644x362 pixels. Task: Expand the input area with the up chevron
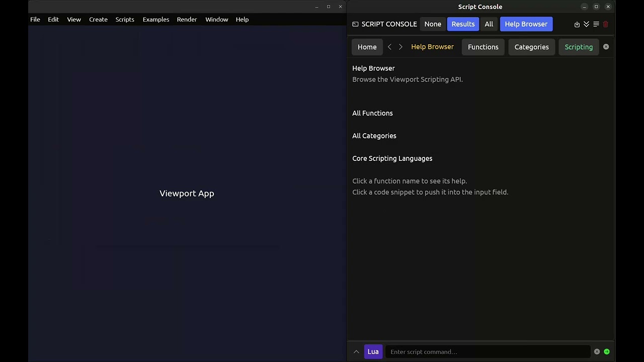click(356, 352)
